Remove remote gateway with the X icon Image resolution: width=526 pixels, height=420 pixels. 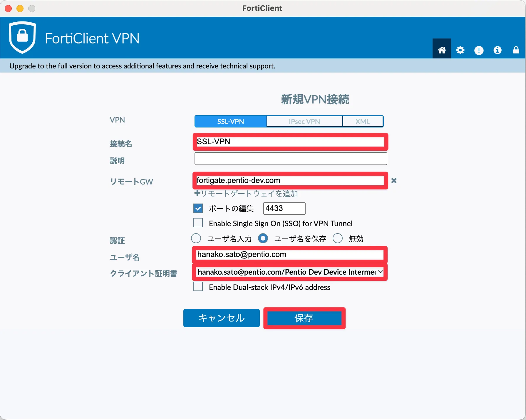click(394, 181)
